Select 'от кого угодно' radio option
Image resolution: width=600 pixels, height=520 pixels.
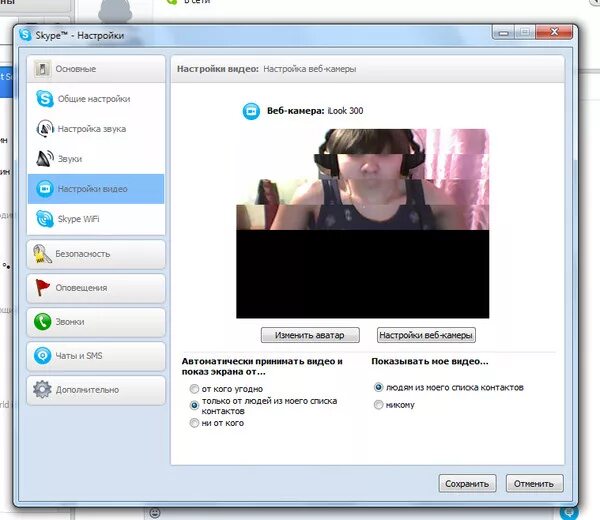click(x=194, y=389)
